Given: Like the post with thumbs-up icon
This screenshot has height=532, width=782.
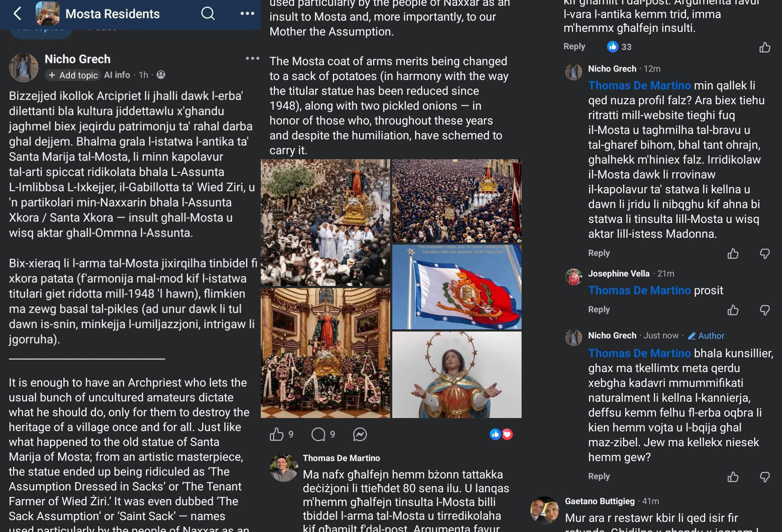Looking at the screenshot, I should tap(277, 434).
